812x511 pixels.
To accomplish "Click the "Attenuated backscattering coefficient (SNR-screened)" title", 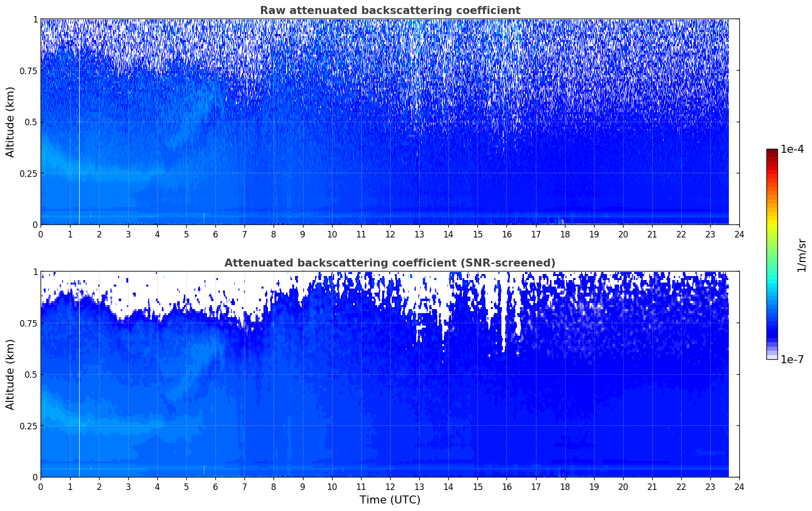I will point(390,263).
